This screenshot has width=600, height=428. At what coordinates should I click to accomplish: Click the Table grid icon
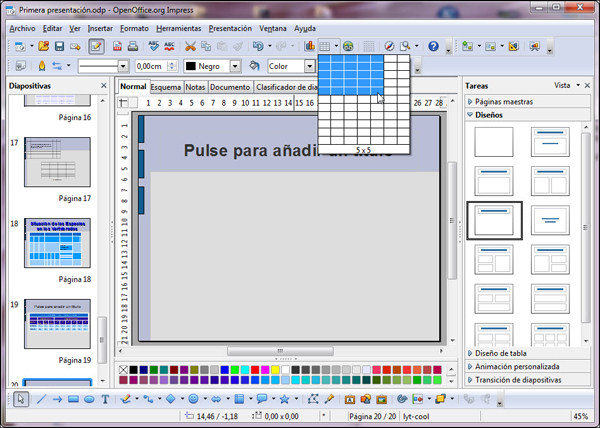click(x=324, y=47)
